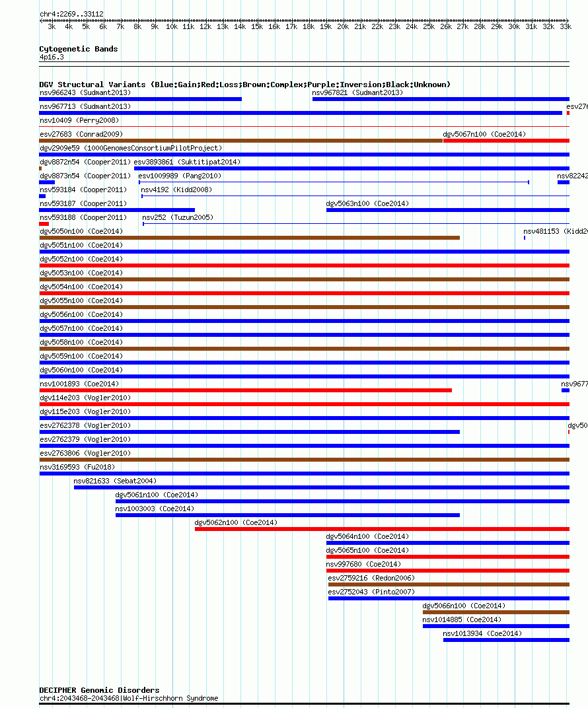
Task: Click the nsv1014885 (Coe2014) label
Action: [x=462, y=620]
